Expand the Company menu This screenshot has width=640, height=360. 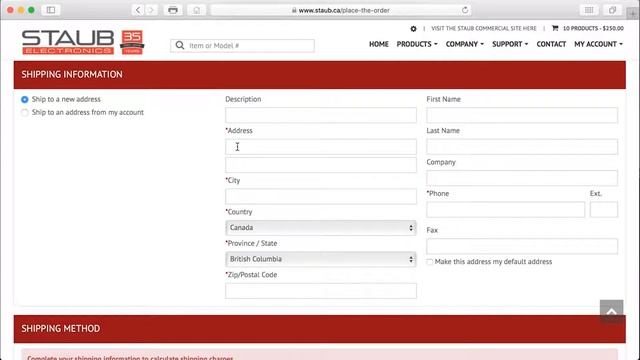pos(464,44)
